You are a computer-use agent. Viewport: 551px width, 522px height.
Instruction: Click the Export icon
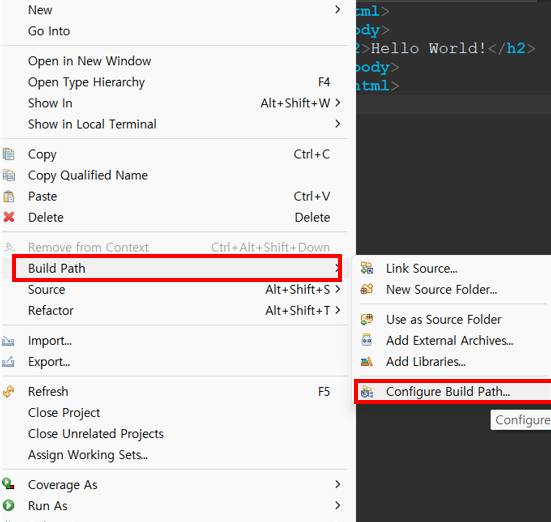[x=8, y=362]
